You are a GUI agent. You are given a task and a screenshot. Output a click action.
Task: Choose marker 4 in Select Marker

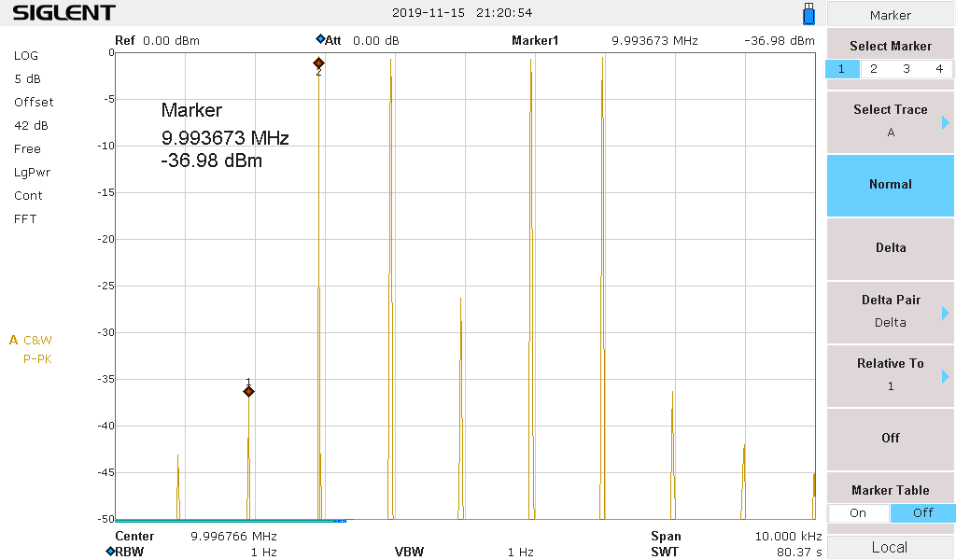pyautogui.click(x=939, y=69)
